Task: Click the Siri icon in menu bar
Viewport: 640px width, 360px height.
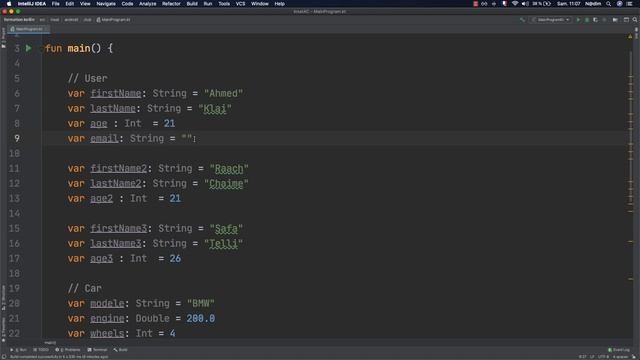Action: tap(619, 4)
